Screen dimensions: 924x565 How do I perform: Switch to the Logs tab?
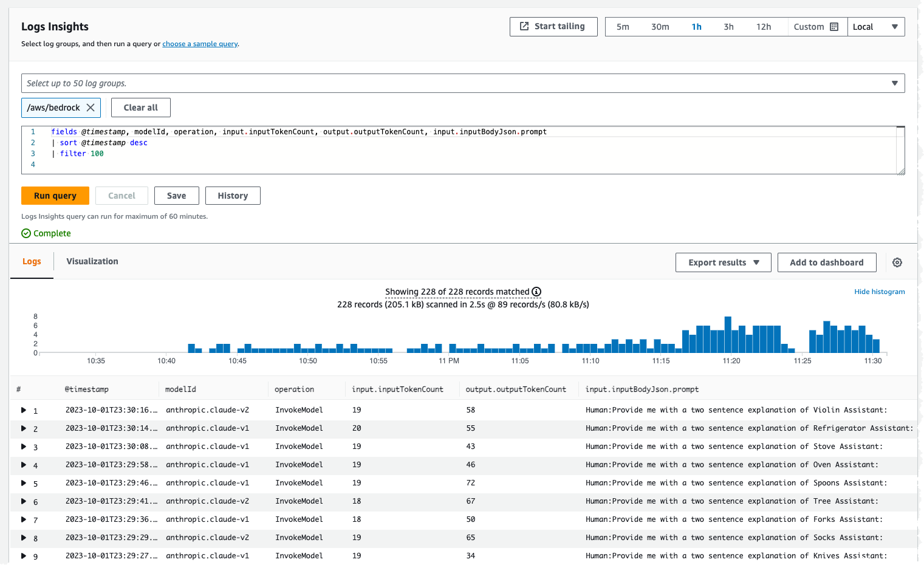(32, 261)
